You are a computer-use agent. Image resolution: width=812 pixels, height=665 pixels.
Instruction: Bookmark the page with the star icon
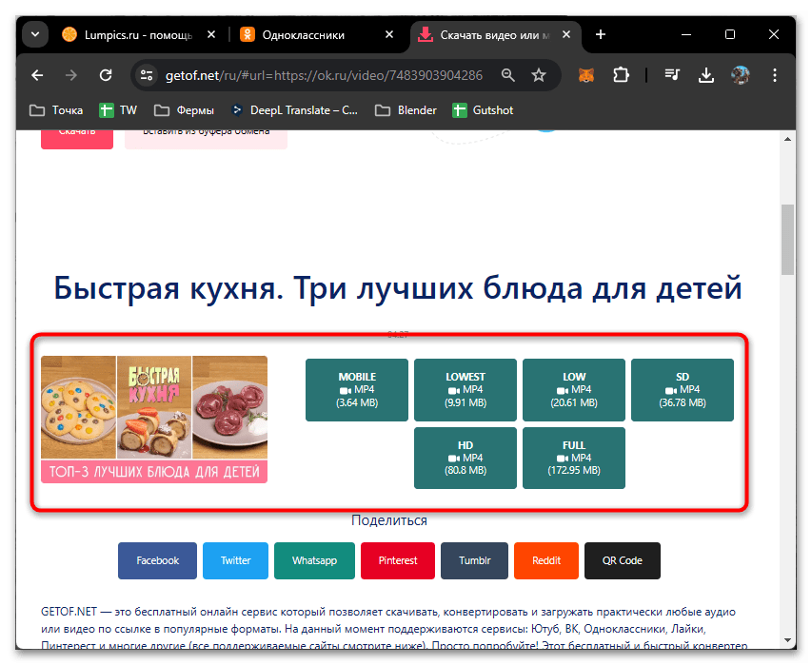coord(540,74)
